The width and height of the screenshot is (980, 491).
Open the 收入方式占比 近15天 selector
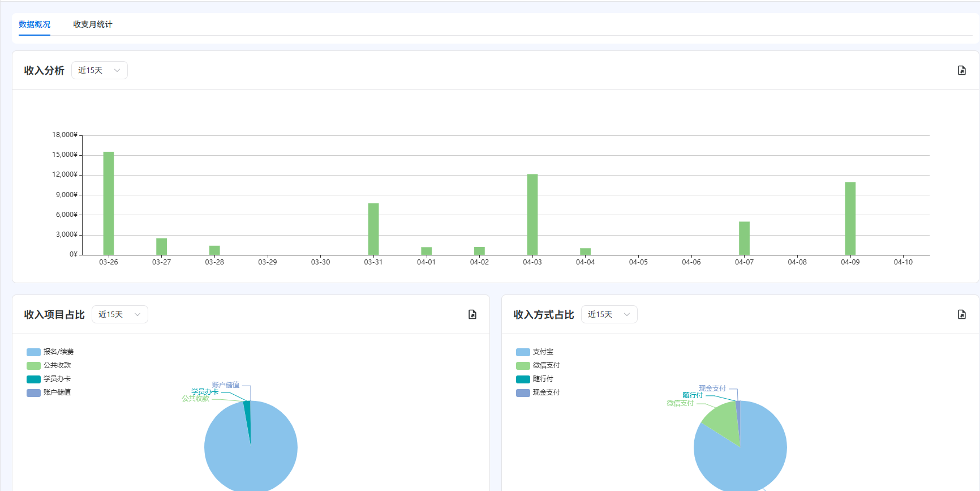[609, 314]
